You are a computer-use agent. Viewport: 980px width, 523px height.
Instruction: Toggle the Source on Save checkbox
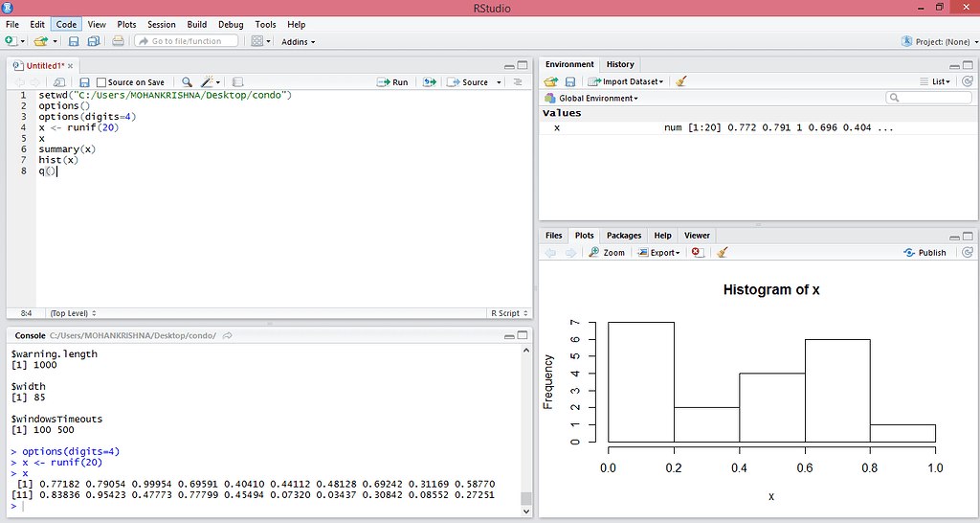click(x=101, y=82)
